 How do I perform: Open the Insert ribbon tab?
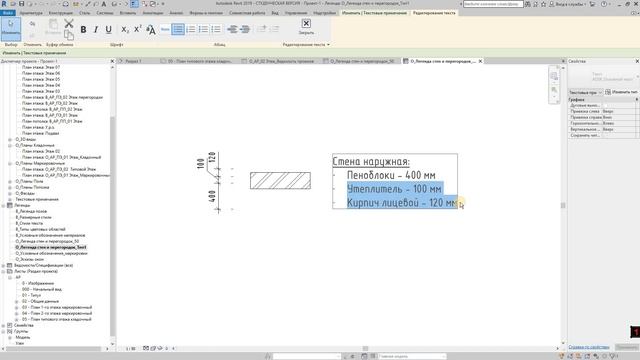pyautogui.click(x=128, y=13)
